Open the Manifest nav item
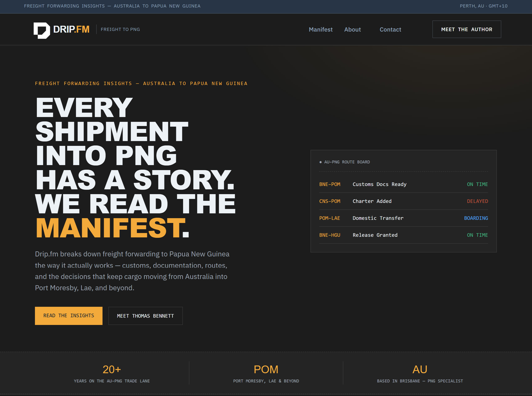 click(320, 29)
